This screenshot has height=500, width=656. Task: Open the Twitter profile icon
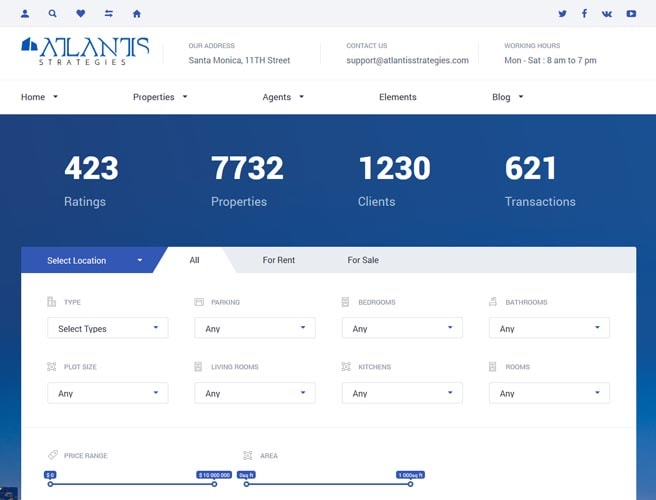(562, 14)
